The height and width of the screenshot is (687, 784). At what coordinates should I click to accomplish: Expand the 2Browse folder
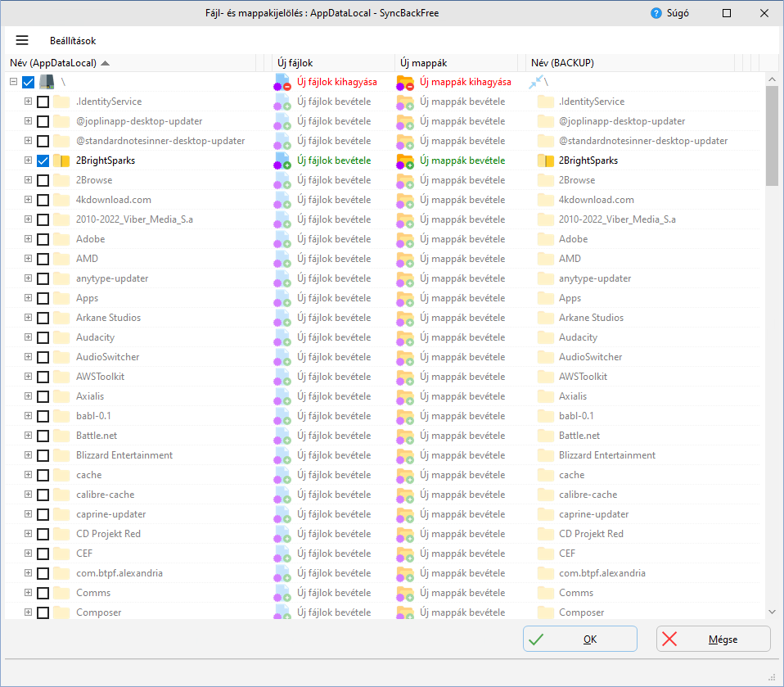(28, 179)
